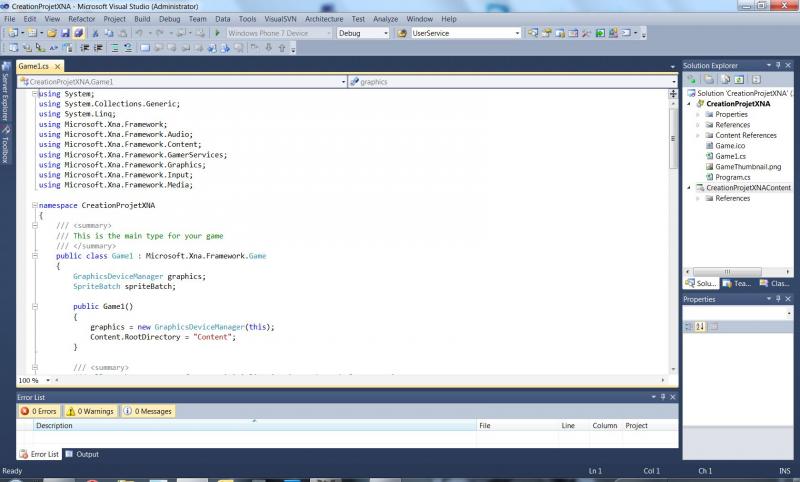Toggle the 0 Messages filter

(147, 411)
